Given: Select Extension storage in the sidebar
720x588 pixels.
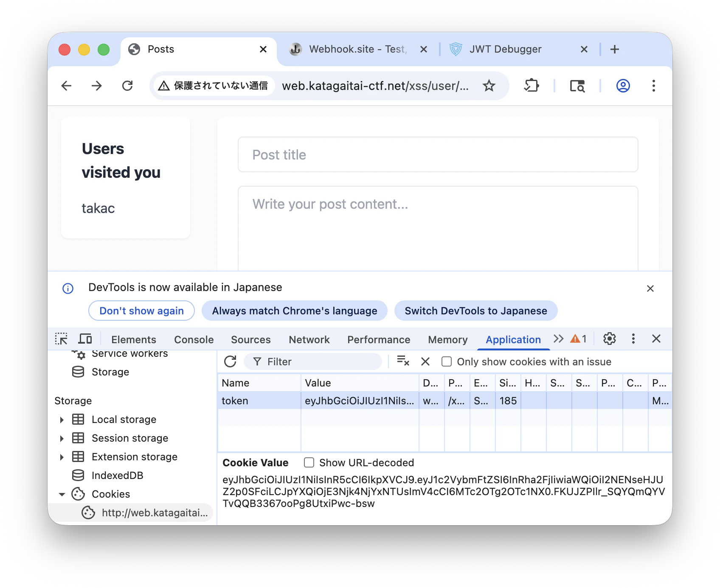Looking at the screenshot, I should 135,457.
